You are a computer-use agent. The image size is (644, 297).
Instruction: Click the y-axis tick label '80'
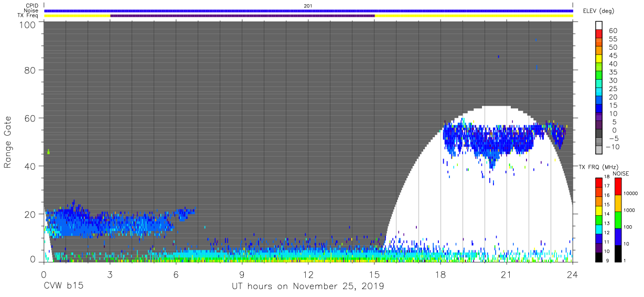[x=30, y=70]
